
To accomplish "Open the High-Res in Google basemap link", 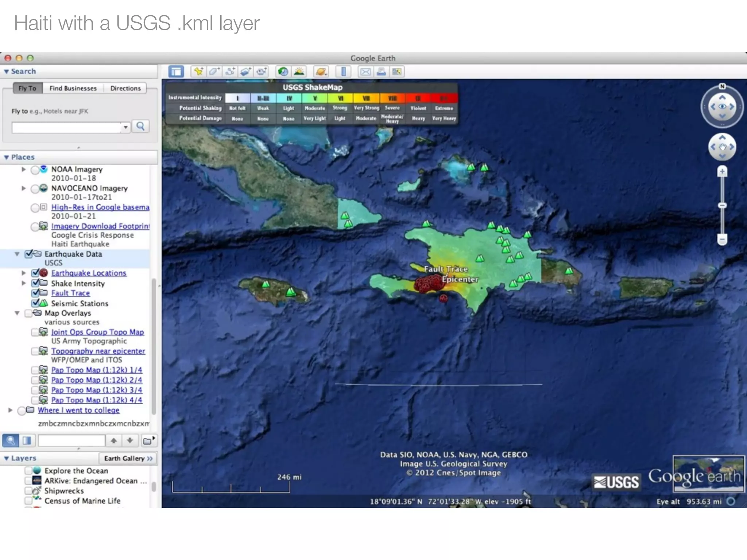I will 100,207.
